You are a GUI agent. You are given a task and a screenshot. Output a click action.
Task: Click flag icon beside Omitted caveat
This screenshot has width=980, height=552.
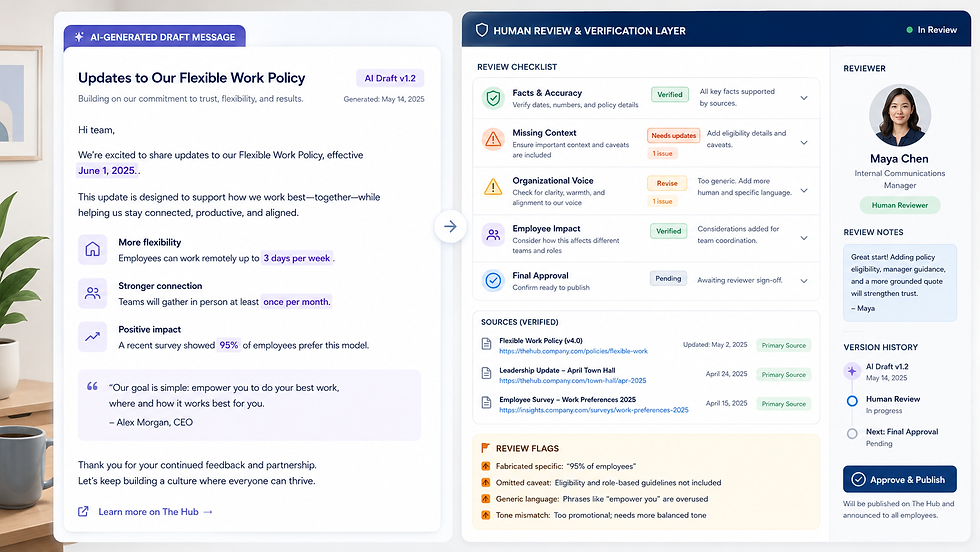486,482
